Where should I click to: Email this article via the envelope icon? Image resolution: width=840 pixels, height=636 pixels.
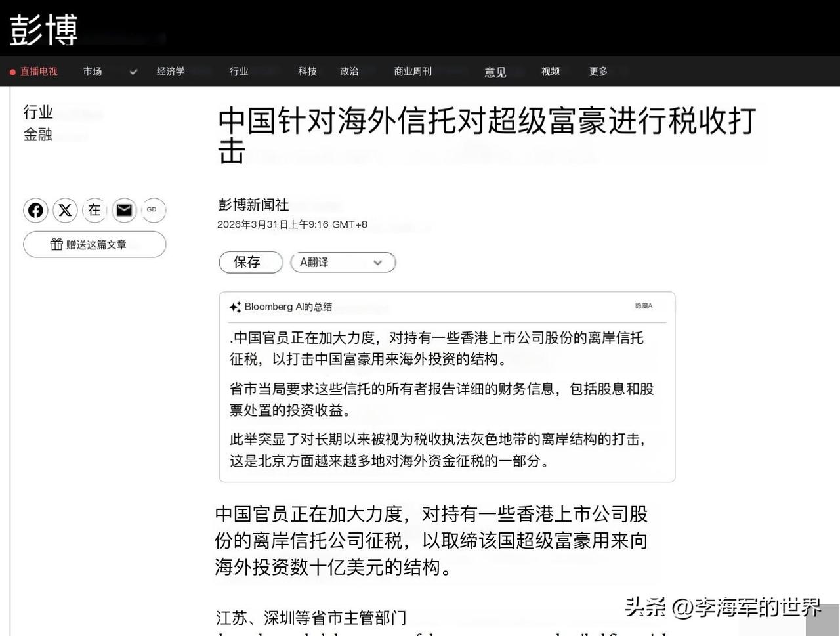(124, 210)
